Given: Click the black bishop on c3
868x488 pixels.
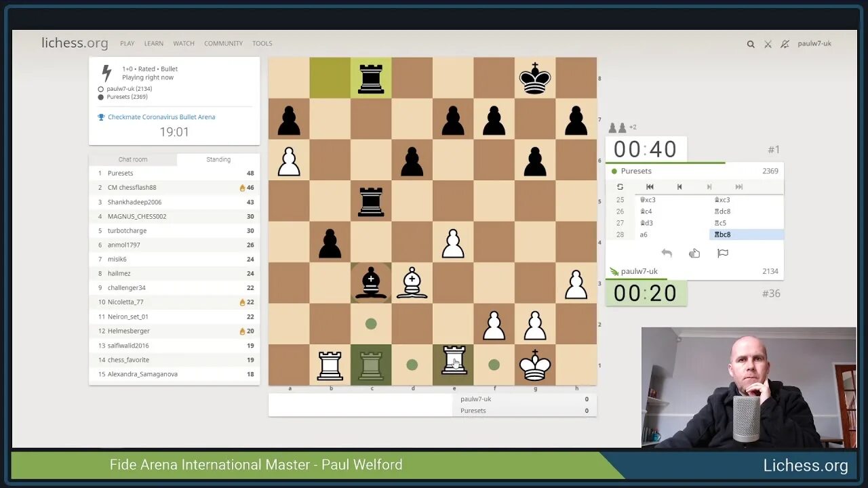Looking at the screenshot, I should click(371, 283).
